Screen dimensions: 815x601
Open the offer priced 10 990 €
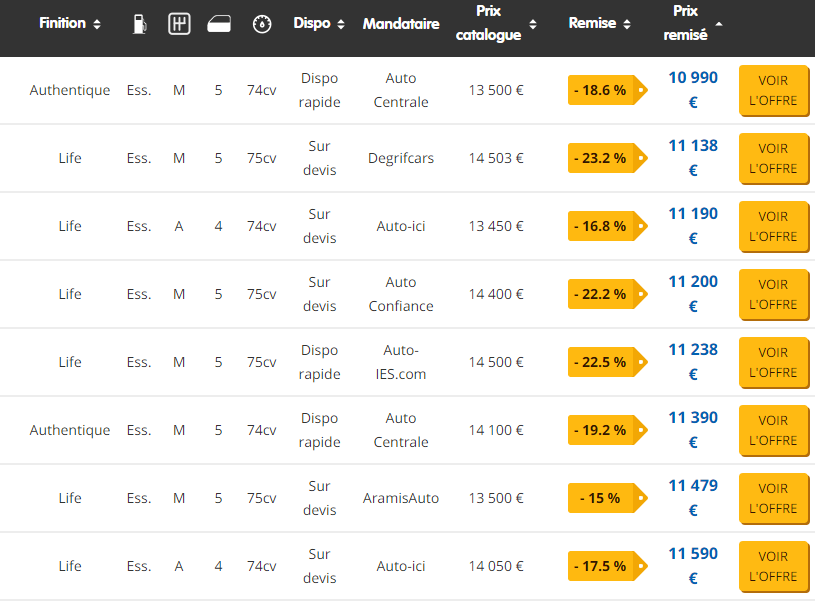pyautogui.click(x=773, y=91)
